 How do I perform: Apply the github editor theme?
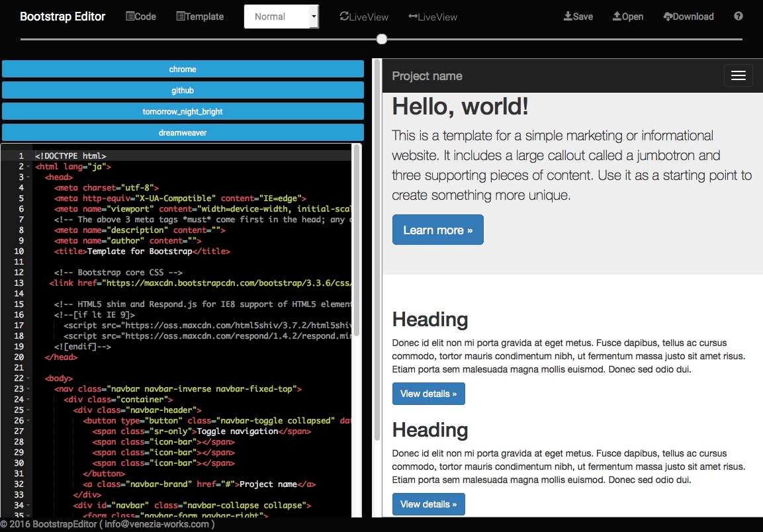[183, 90]
